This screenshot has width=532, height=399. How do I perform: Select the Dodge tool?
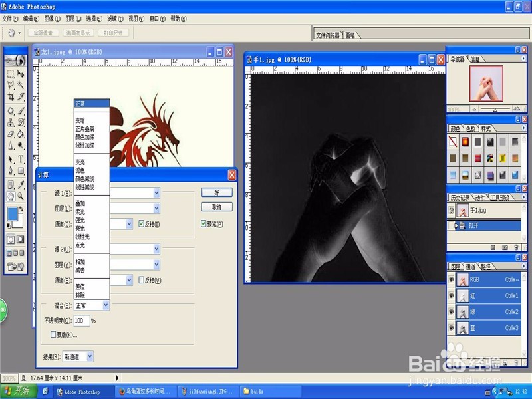click(21, 145)
